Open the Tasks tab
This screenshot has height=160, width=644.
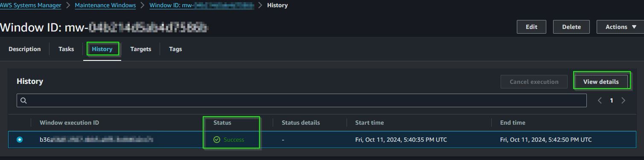[66, 49]
